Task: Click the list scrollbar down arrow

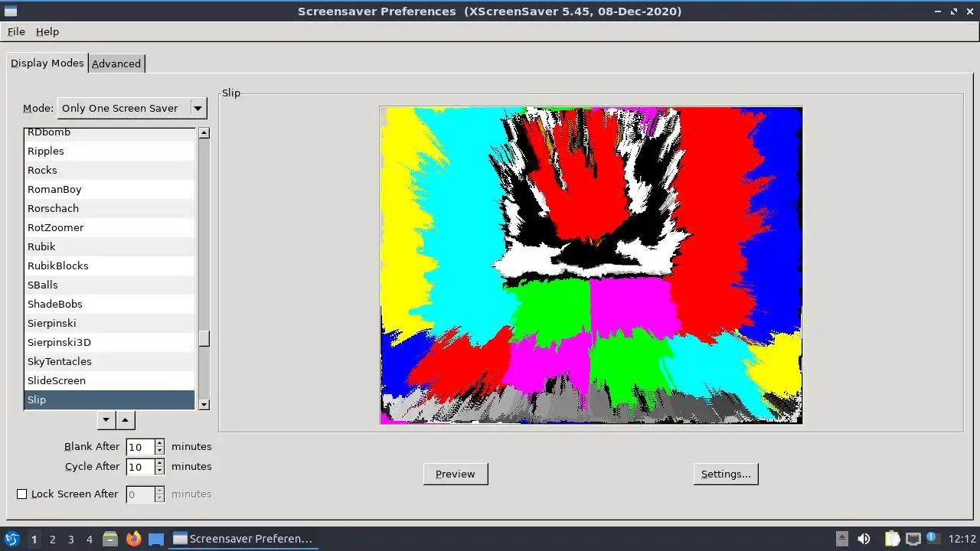Action: point(204,404)
